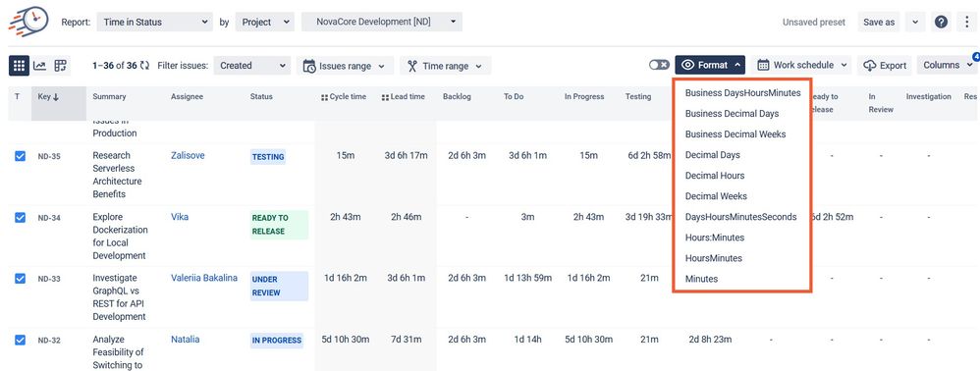This screenshot has height=371, width=980.
Task: Click the In Progress column header
Action: [584, 97]
